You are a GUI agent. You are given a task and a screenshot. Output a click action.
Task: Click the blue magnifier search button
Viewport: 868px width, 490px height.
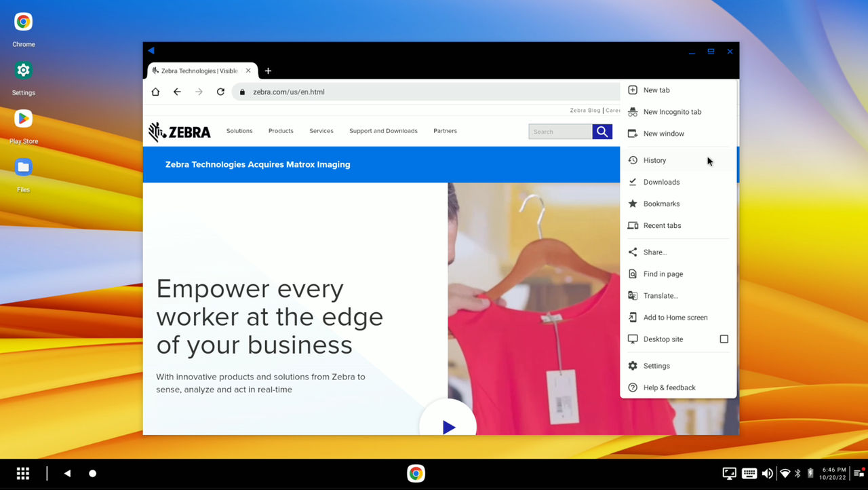pyautogui.click(x=602, y=132)
